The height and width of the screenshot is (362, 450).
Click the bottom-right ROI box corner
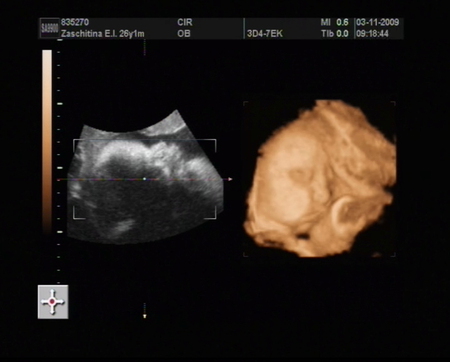[x=213, y=216]
